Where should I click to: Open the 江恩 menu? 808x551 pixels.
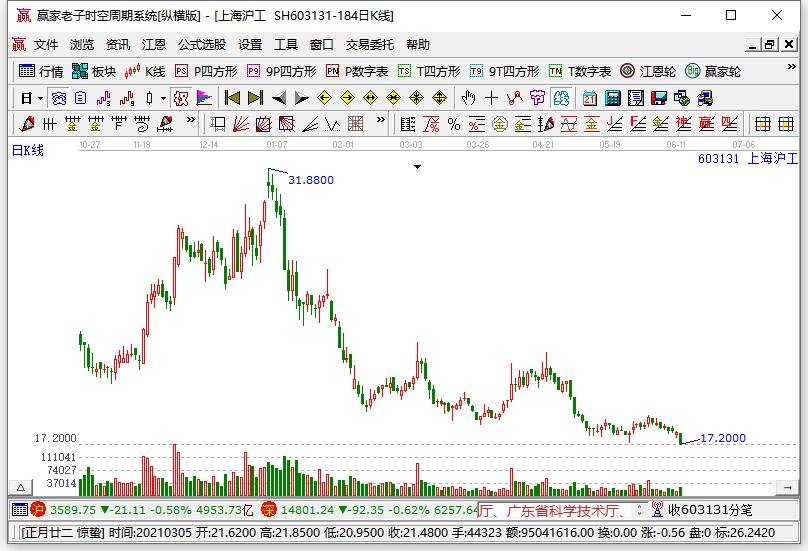click(154, 45)
